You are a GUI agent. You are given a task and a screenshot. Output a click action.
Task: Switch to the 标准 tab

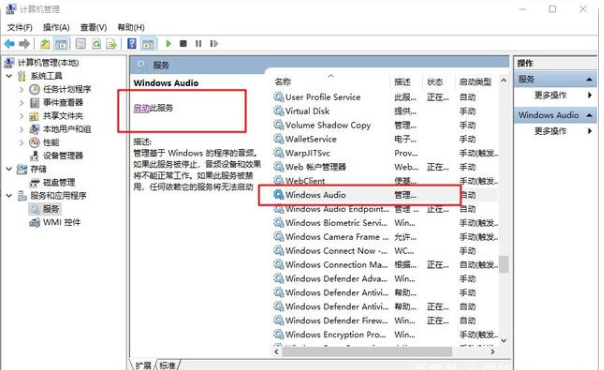(x=168, y=365)
